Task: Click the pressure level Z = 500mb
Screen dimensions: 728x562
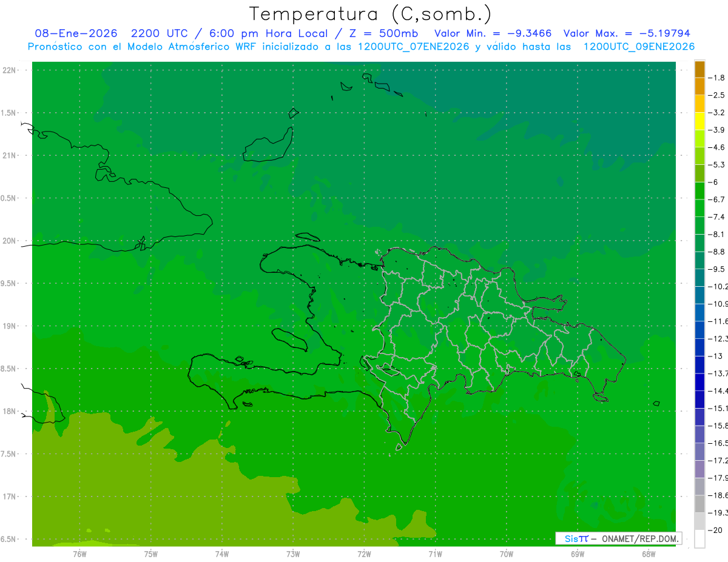Action: (x=383, y=33)
